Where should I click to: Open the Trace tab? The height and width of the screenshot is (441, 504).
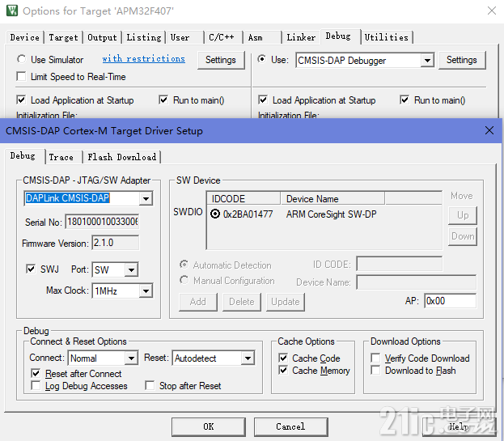pyautogui.click(x=64, y=157)
